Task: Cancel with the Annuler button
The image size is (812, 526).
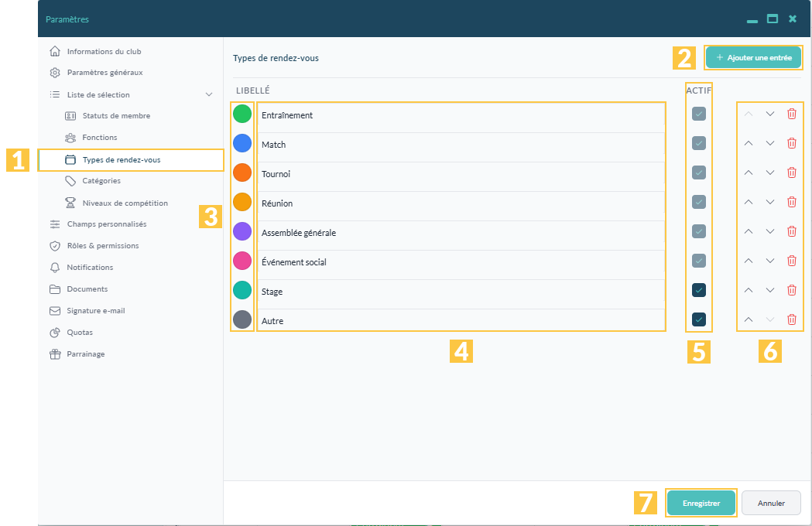Action: [771, 504]
